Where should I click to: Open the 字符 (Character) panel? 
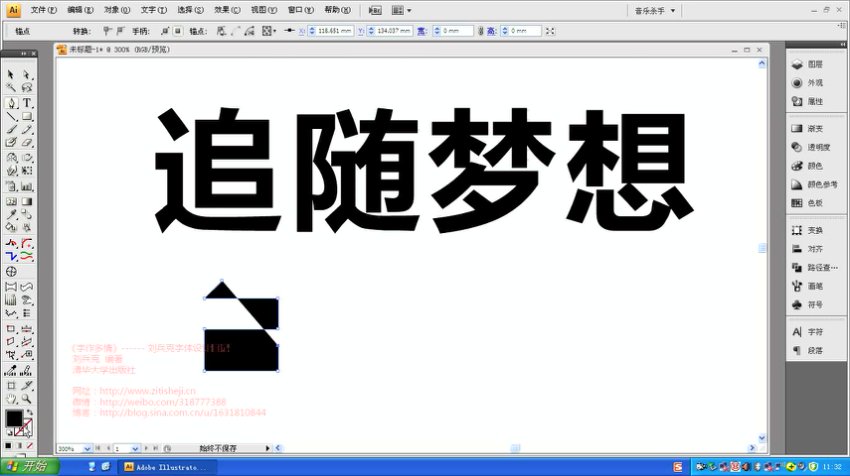coord(814,331)
